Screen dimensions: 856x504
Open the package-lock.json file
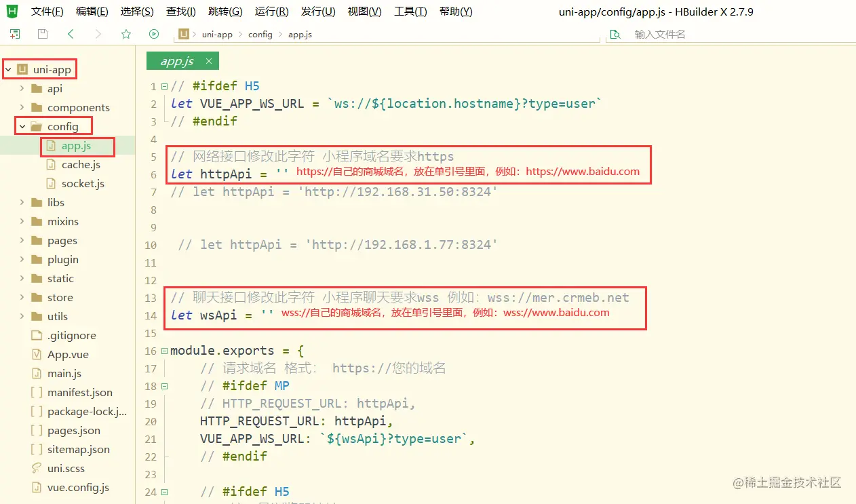87,411
